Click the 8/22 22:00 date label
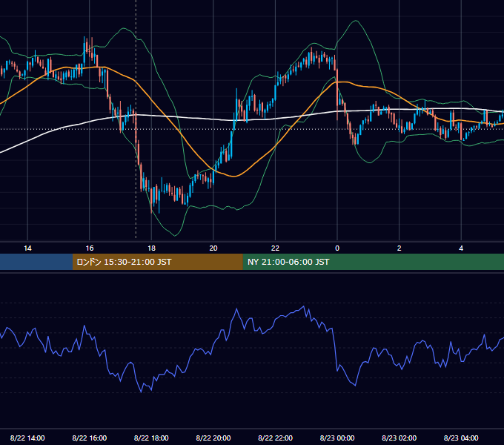The height and width of the screenshot is (445, 504). pyautogui.click(x=275, y=438)
